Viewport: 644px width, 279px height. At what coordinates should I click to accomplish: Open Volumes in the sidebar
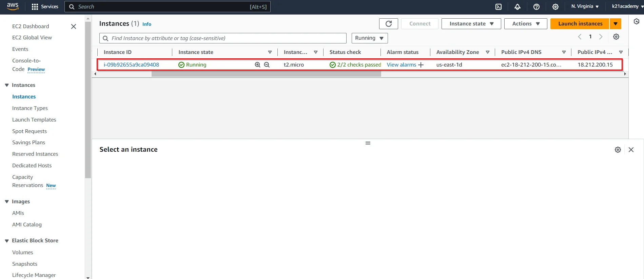(23, 253)
